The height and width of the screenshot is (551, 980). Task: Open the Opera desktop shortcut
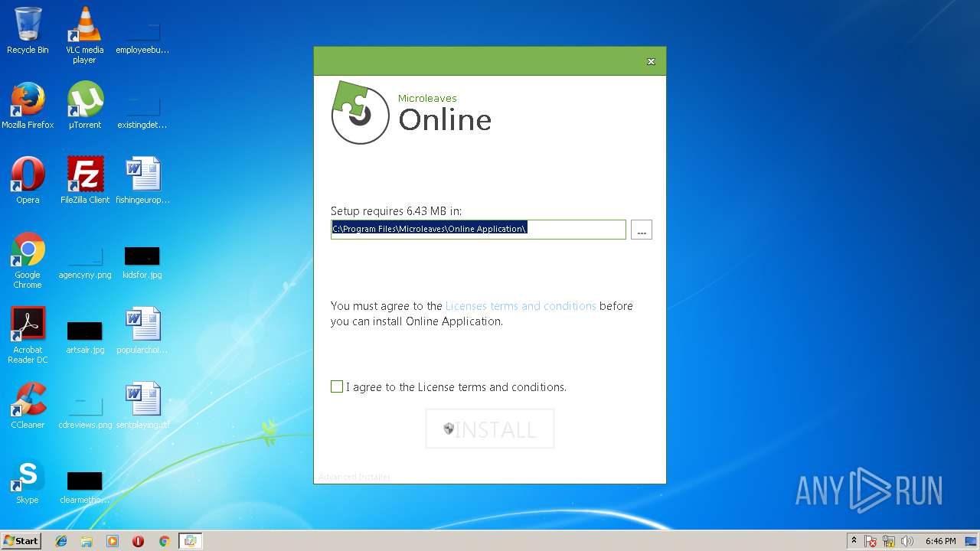[28, 181]
